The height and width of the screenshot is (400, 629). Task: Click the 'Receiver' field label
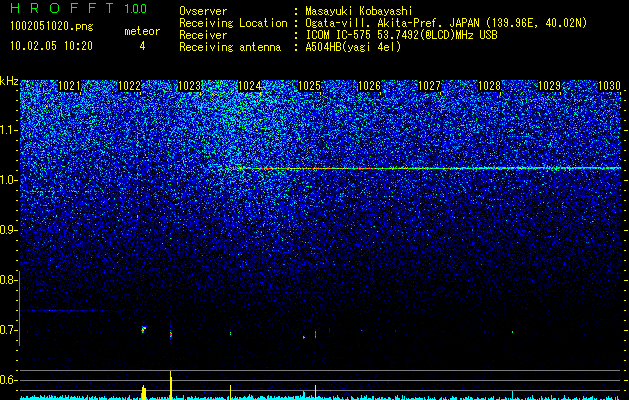point(203,35)
